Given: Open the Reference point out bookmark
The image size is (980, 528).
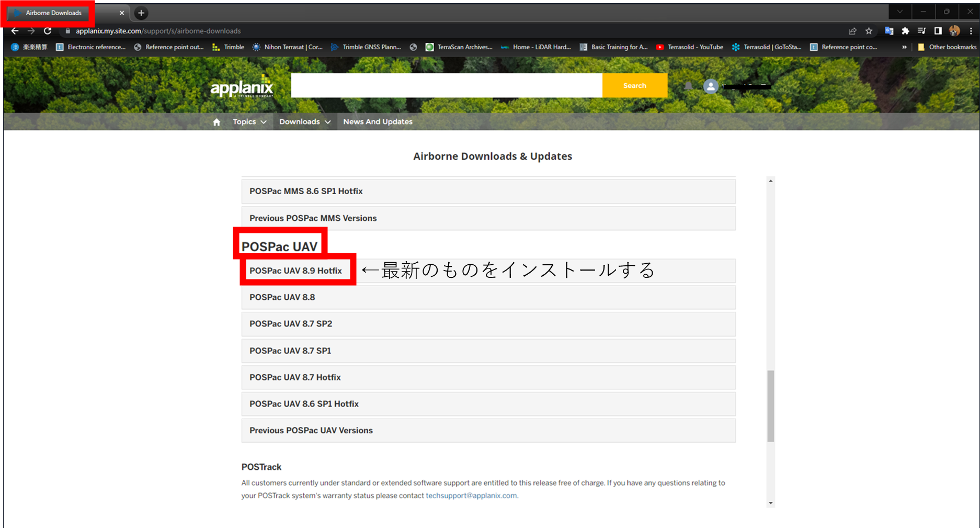Looking at the screenshot, I should [x=169, y=47].
